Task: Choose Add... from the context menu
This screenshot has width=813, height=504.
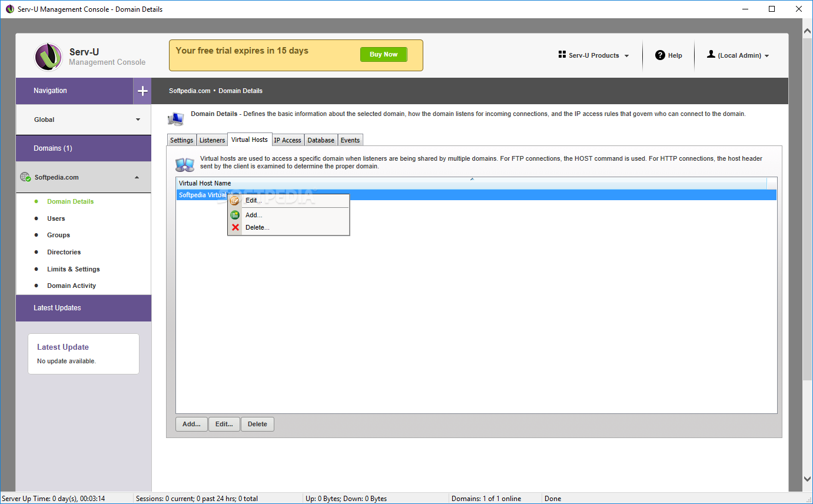Action: 288,215
